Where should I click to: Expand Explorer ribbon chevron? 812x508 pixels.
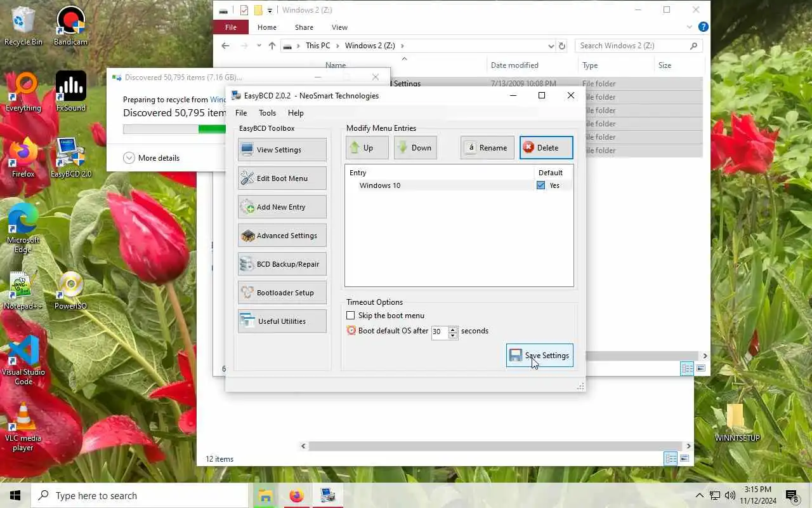[x=690, y=27]
